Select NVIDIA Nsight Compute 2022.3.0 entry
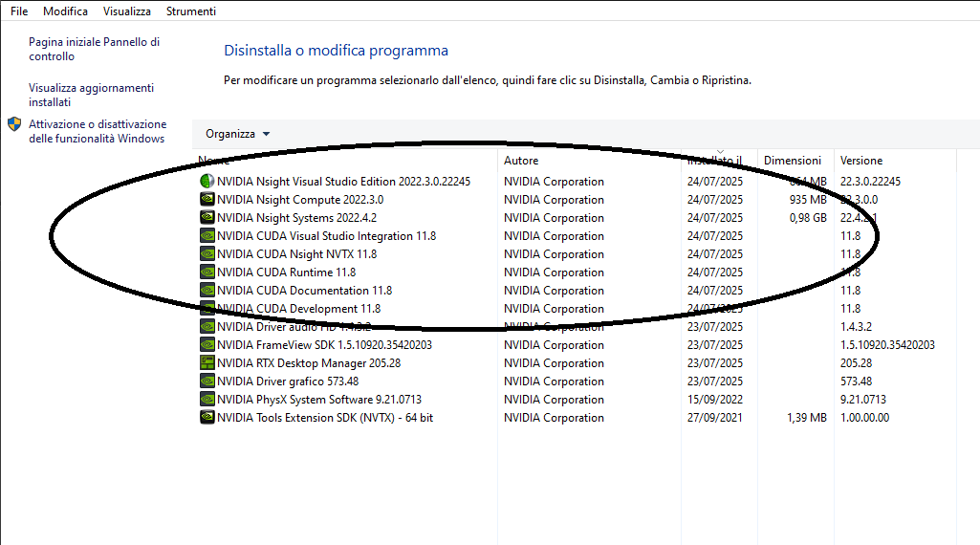Screen dimensions: 980x545 point(300,200)
